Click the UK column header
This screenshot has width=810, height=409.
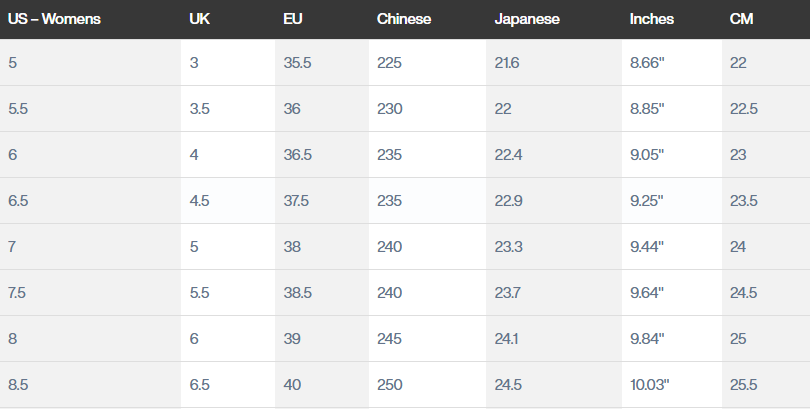coord(199,19)
